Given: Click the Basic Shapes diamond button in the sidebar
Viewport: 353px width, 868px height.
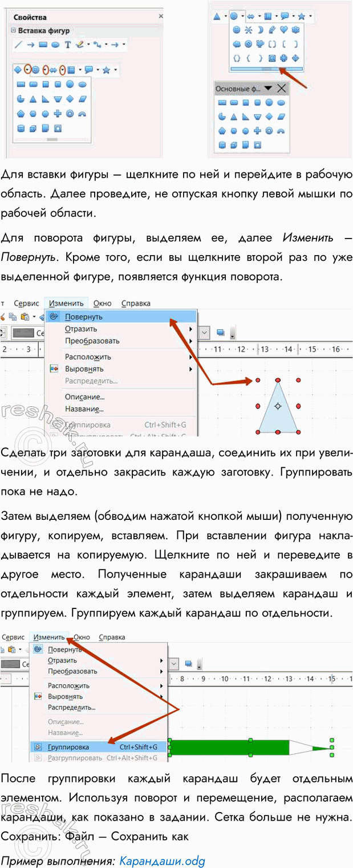Looking at the screenshot, I should (18, 70).
